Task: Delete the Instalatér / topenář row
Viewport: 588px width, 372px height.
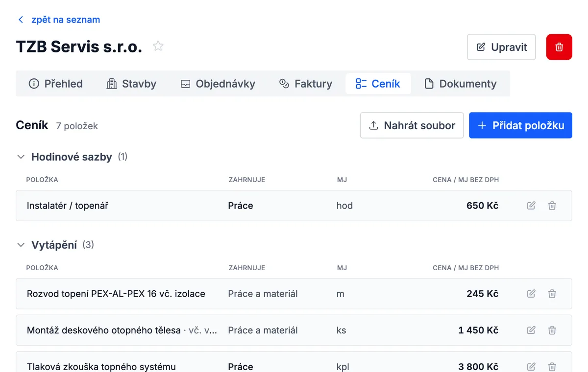Action: pos(552,206)
